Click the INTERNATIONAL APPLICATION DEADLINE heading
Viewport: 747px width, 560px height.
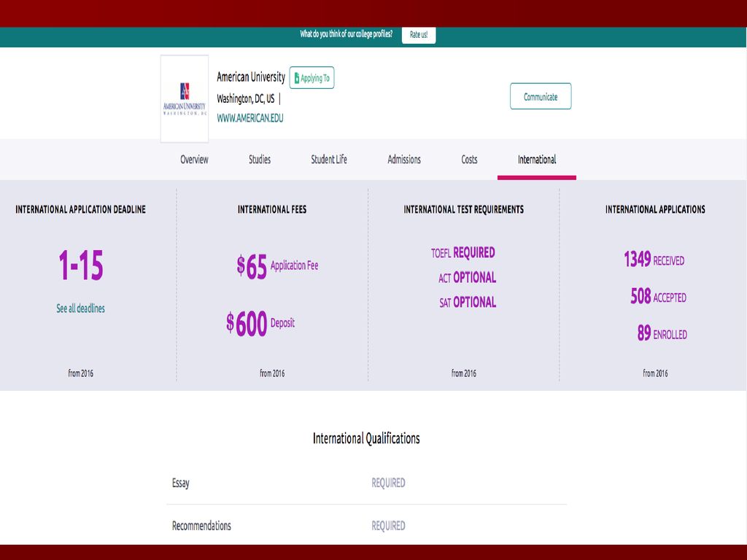pyautogui.click(x=80, y=209)
